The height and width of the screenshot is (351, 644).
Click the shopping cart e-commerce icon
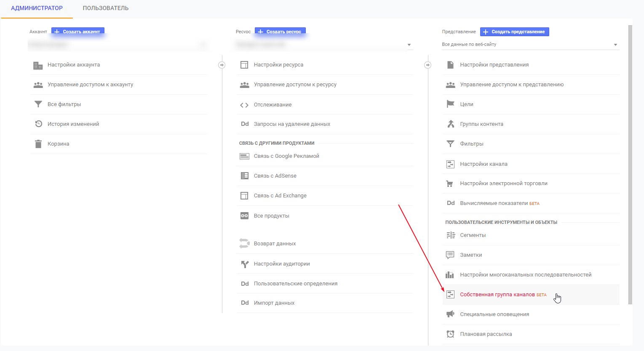(450, 183)
